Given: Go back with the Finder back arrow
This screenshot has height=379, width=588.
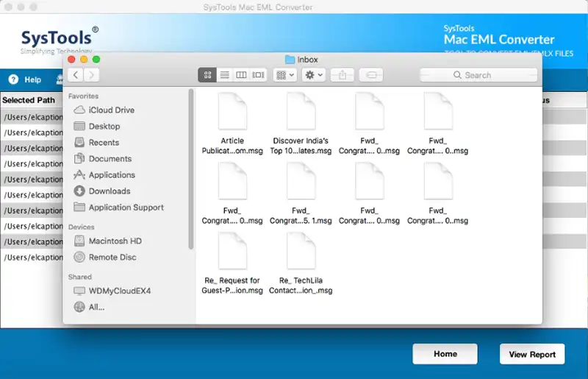Looking at the screenshot, I should point(76,75).
